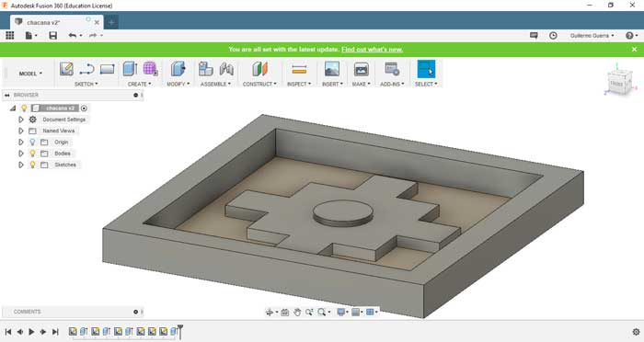Image resolution: width=644 pixels, height=342 pixels.
Task: Collapse the chacana v2 root node
Action: (x=13, y=108)
